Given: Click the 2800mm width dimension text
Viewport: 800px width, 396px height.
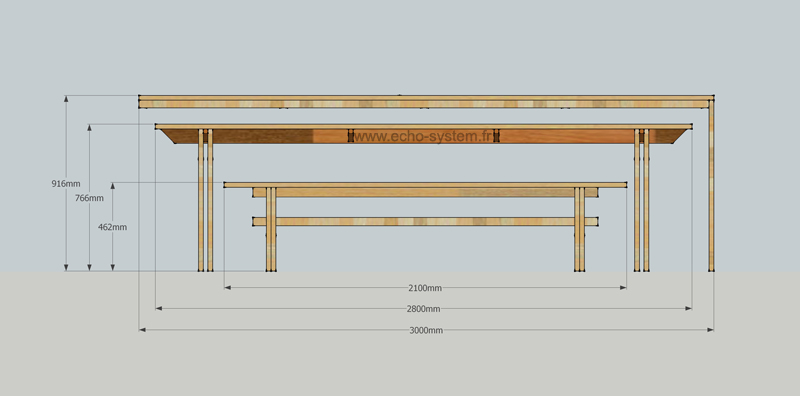Looking at the screenshot, I should (x=423, y=309).
